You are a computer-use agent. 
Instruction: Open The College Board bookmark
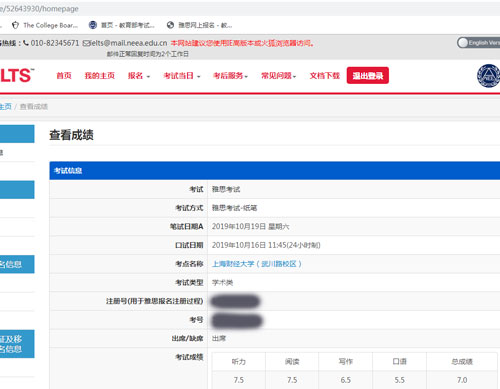click(x=45, y=25)
